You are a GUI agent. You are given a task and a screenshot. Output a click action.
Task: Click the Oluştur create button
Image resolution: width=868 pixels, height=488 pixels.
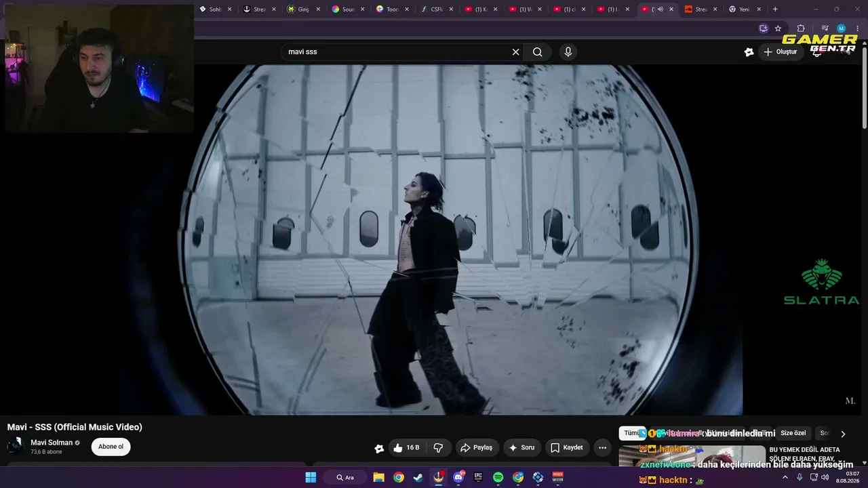(x=780, y=52)
